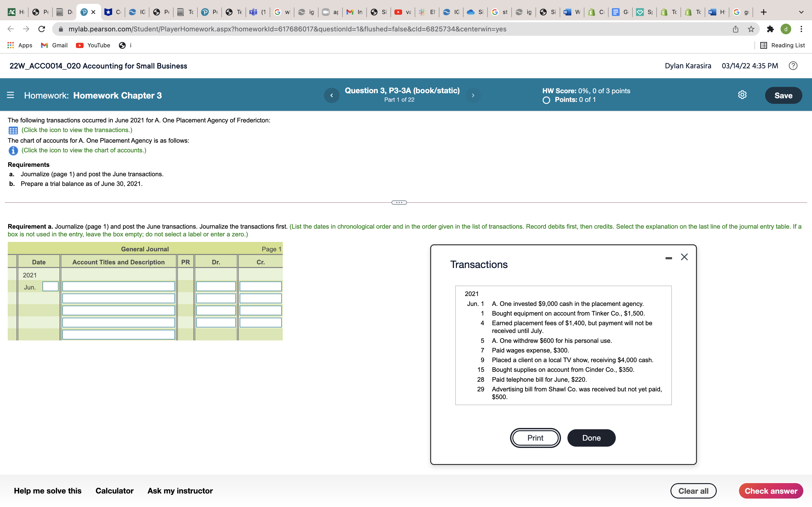Bookmark this page with the star icon
Viewport: 812px width, 507px height.
751,29
